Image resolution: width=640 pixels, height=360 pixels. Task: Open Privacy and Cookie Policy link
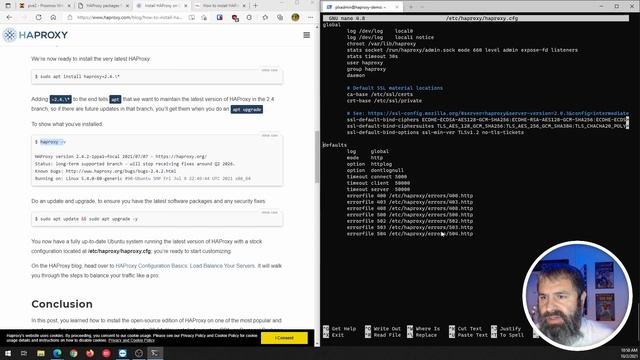pyautogui.click(x=131, y=340)
